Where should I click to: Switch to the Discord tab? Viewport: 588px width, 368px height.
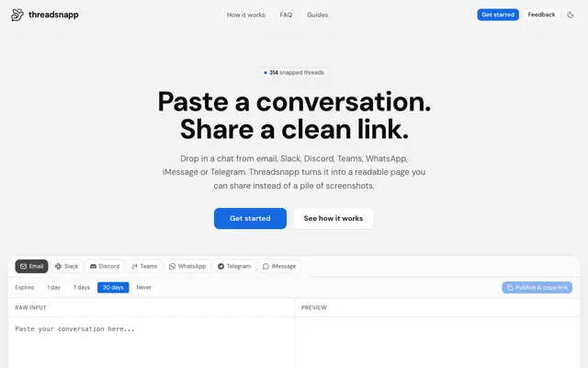pos(105,266)
